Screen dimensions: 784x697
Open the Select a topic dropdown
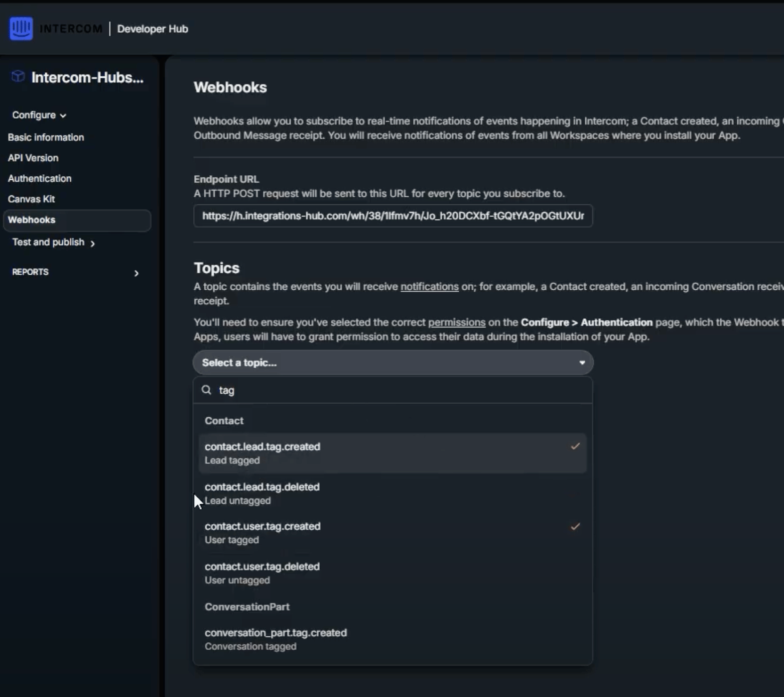(393, 363)
